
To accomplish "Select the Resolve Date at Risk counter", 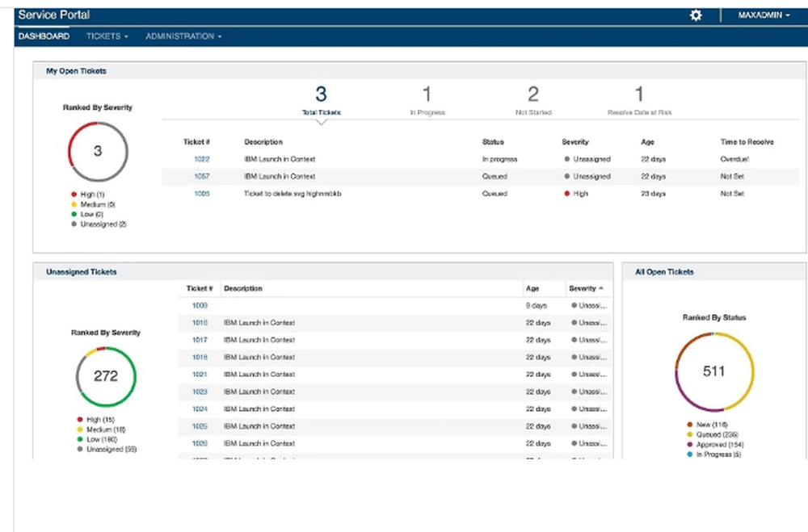I will coord(639,100).
